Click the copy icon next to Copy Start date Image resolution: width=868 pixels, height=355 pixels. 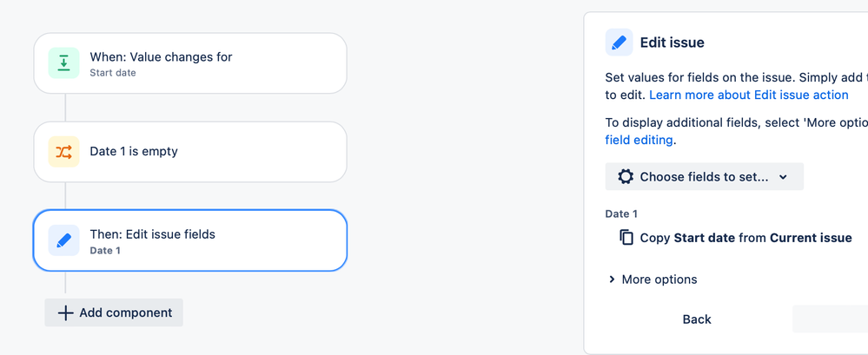click(x=626, y=237)
